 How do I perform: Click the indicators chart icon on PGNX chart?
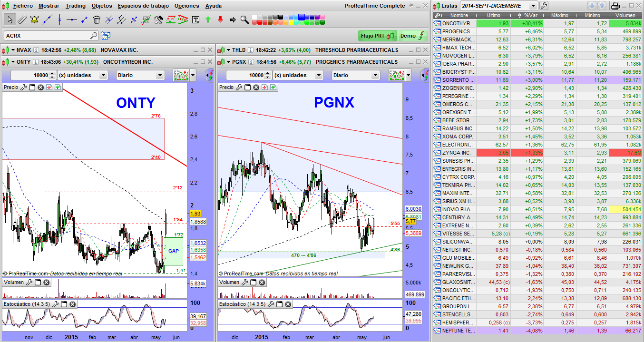pos(397,75)
